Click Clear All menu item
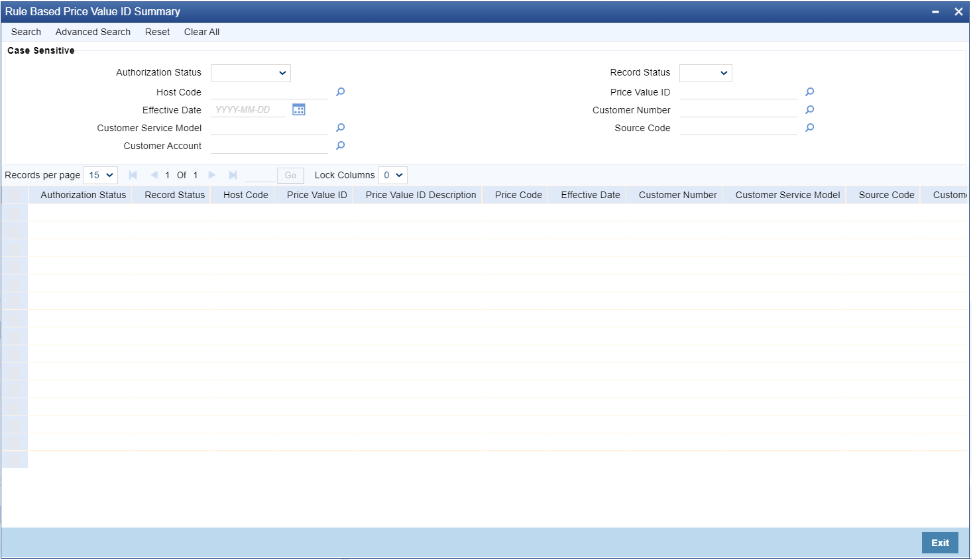 tap(201, 32)
